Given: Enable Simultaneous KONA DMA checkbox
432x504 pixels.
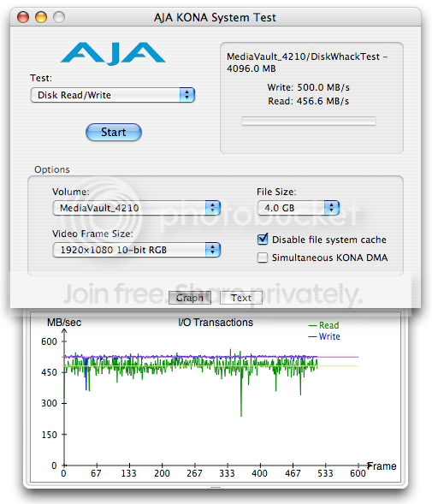Looking at the screenshot, I should click(x=263, y=258).
